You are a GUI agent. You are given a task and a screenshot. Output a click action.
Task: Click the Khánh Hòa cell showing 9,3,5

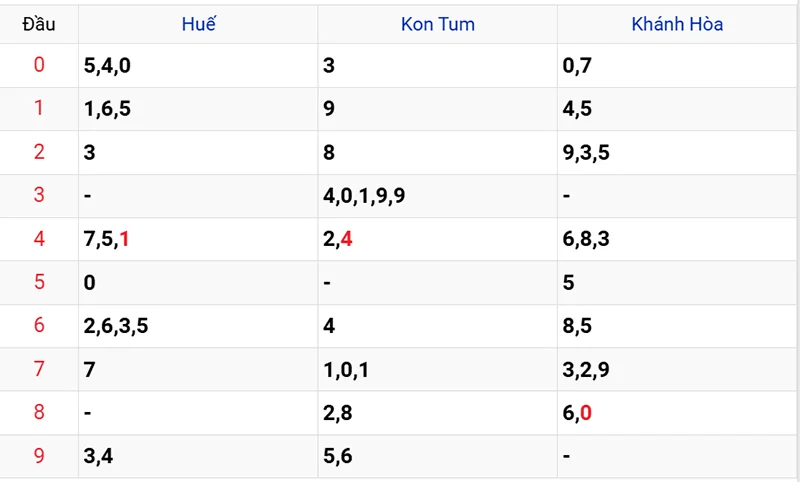coord(586,152)
